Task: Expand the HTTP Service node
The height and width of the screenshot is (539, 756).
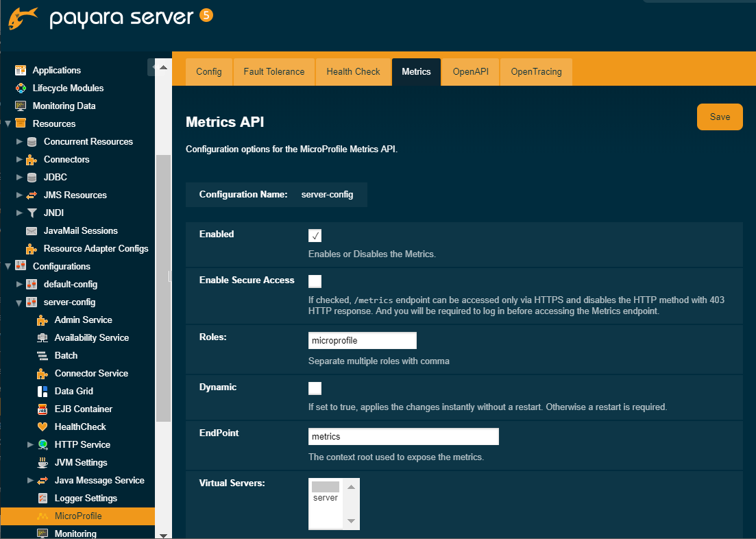Action: [30, 444]
